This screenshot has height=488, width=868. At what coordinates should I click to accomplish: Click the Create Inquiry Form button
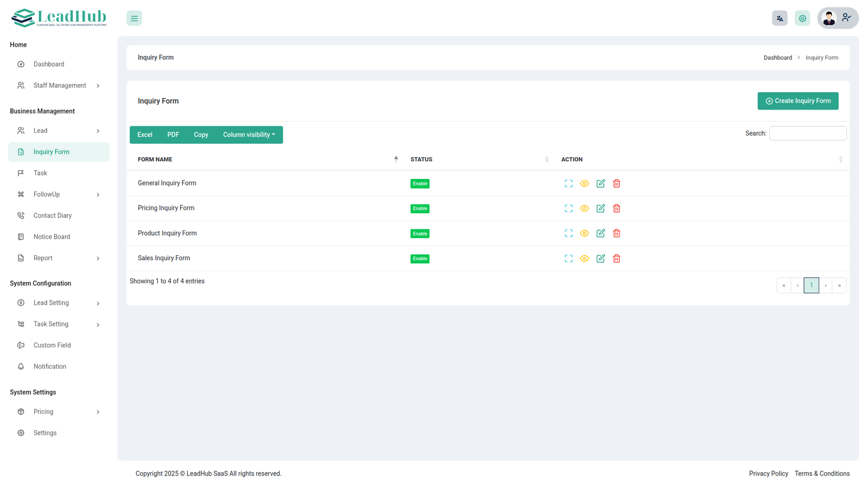(x=797, y=101)
